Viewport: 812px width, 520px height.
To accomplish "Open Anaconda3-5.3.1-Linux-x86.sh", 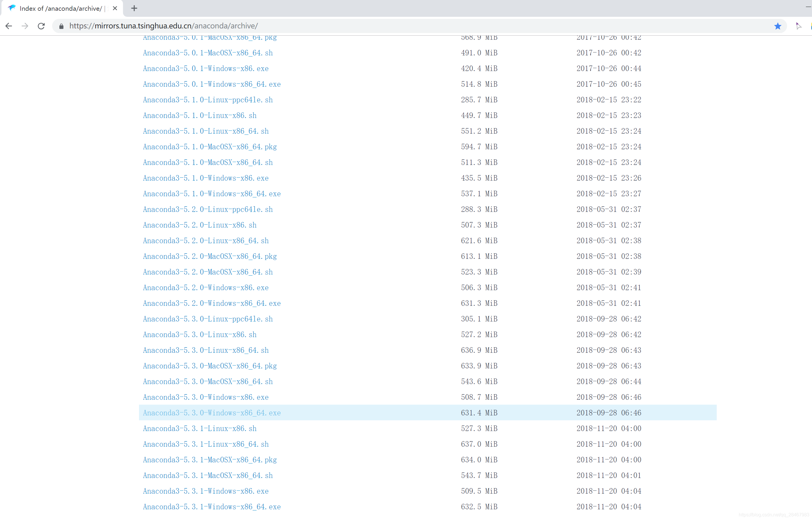I will coord(200,428).
